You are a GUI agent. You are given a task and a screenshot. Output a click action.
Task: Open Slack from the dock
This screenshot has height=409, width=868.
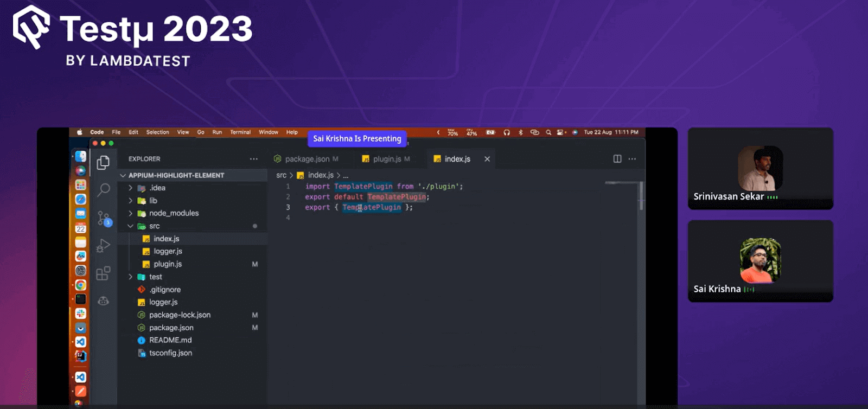tap(81, 313)
